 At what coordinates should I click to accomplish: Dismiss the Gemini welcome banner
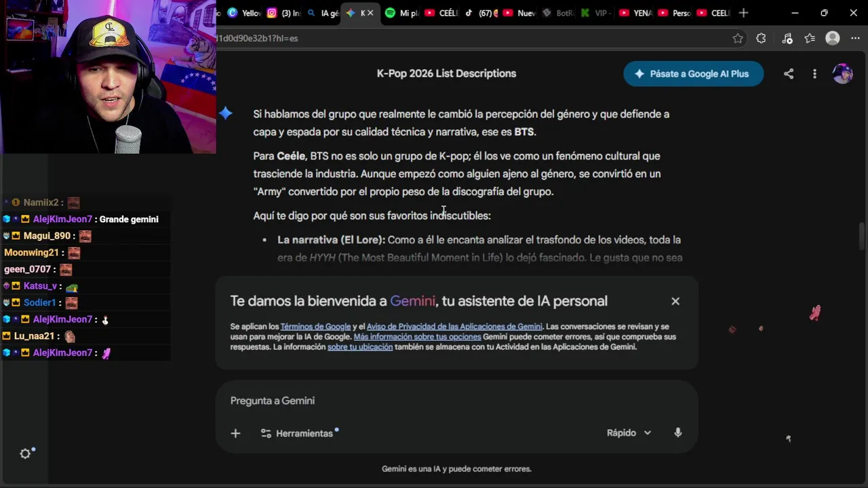675,301
